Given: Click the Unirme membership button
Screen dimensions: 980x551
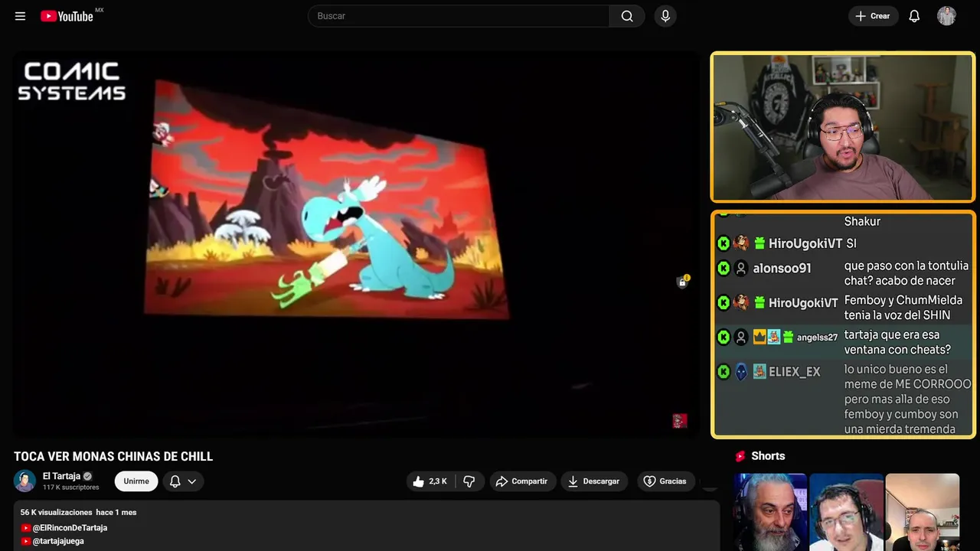Looking at the screenshot, I should pyautogui.click(x=136, y=481).
